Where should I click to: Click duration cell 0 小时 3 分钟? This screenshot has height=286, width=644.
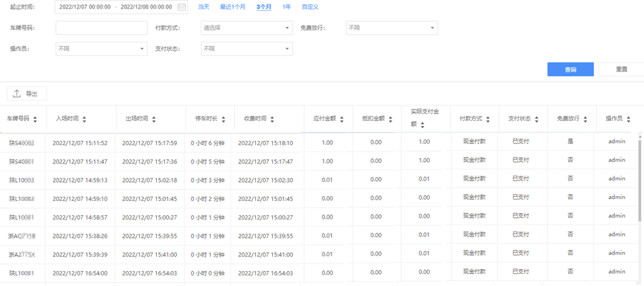click(x=208, y=180)
